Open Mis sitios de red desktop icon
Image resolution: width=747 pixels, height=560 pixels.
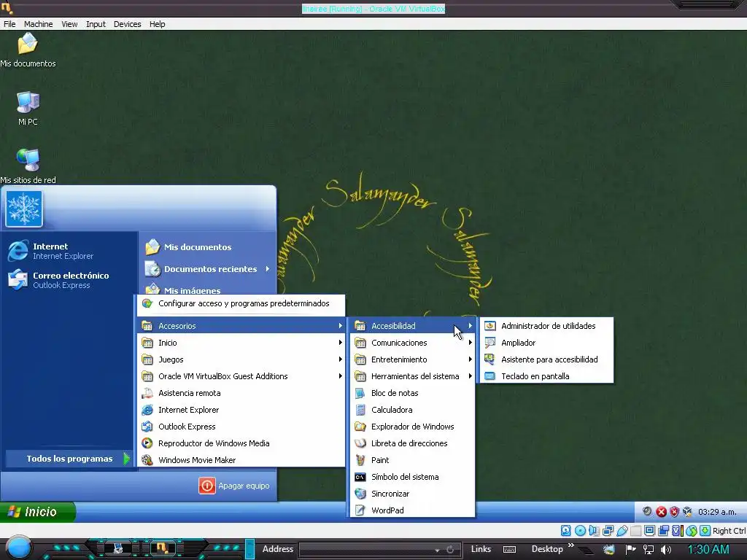coord(28,166)
